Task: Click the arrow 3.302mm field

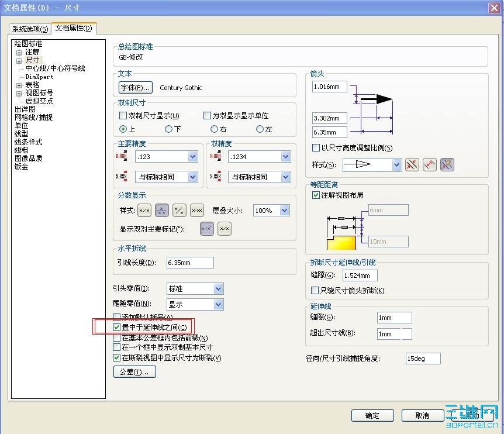Action: (x=329, y=118)
